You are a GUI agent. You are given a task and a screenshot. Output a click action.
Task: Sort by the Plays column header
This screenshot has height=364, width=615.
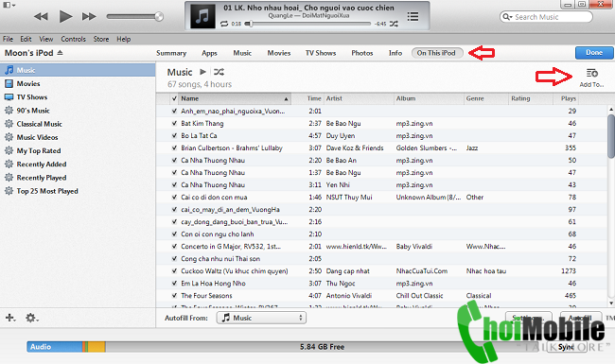pos(566,98)
